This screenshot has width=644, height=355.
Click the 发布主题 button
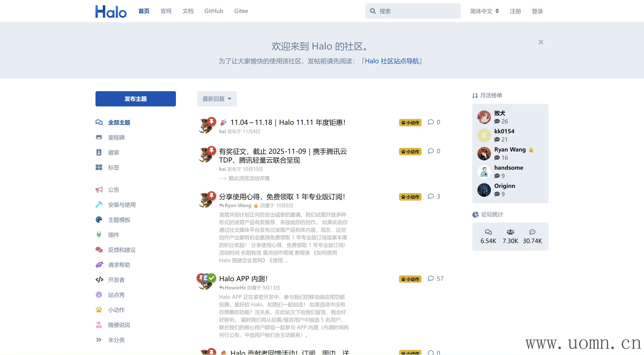pos(135,99)
